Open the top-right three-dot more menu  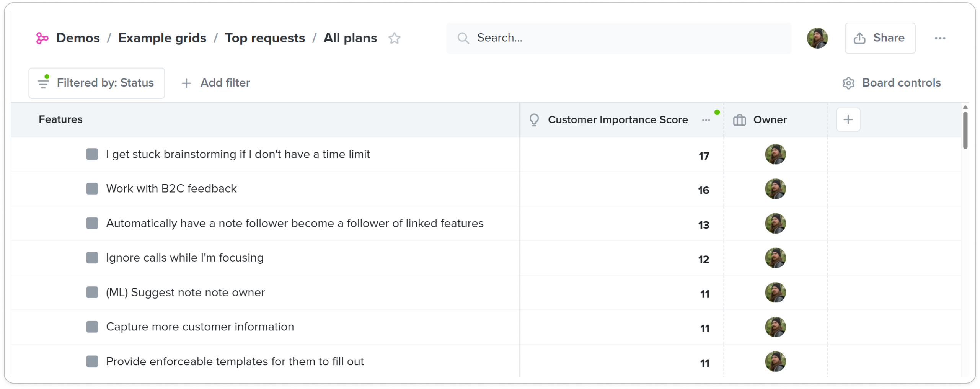click(x=940, y=38)
